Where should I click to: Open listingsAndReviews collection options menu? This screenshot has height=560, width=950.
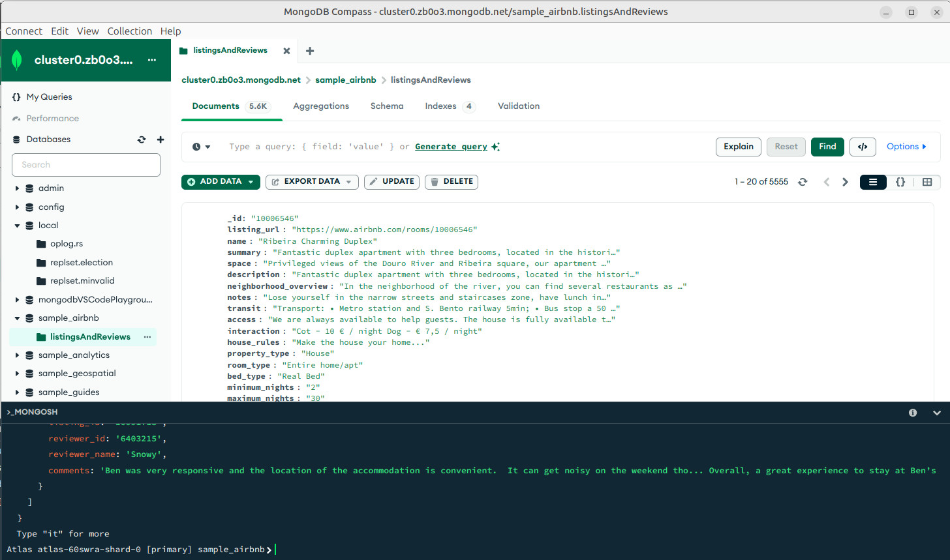[147, 337]
